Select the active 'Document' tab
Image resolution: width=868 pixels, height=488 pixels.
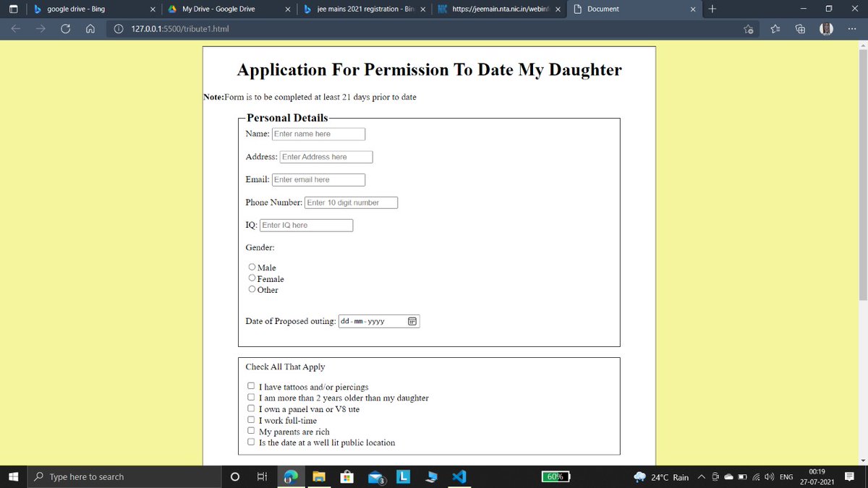pyautogui.click(x=634, y=9)
